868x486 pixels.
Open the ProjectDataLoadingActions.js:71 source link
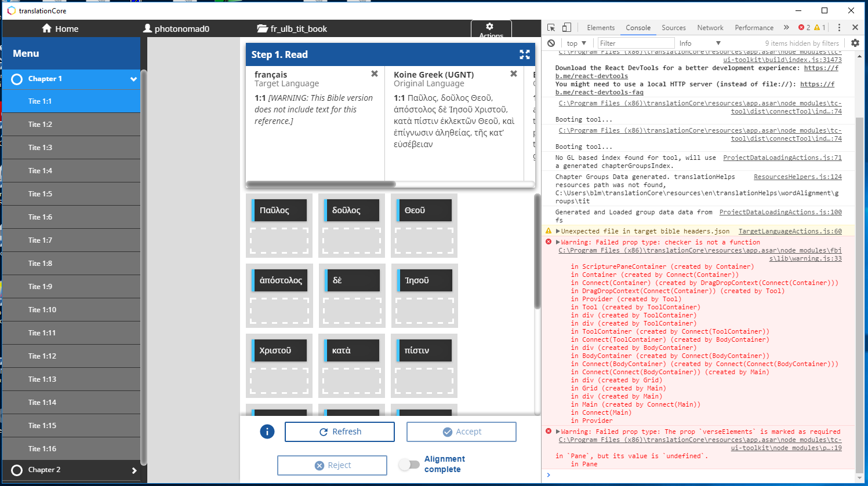pos(782,158)
